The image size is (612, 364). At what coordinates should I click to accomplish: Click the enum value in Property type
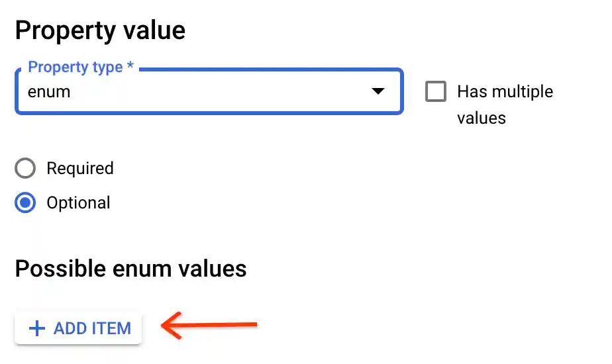pyautogui.click(x=49, y=92)
